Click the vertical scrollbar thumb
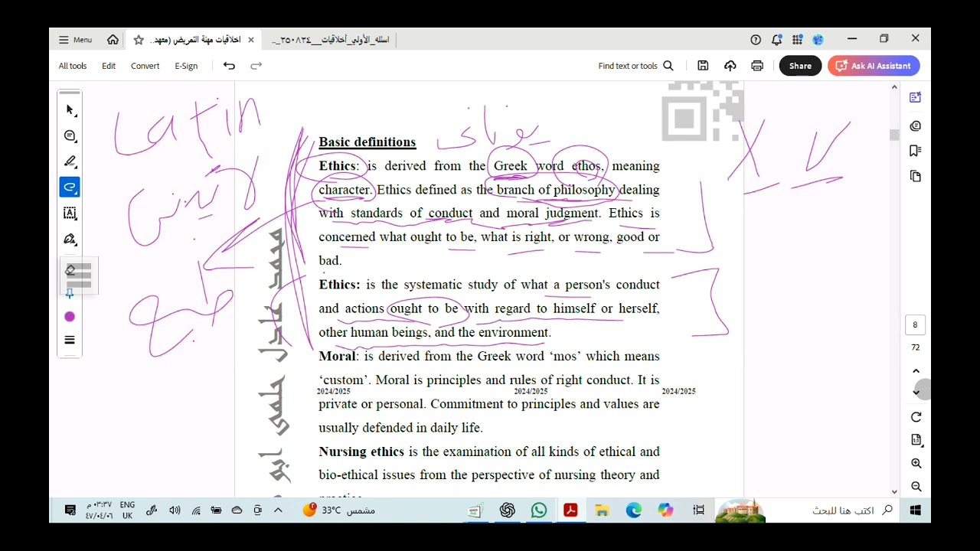The width and height of the screenshot is (980, 551). [x=894, y=135]
